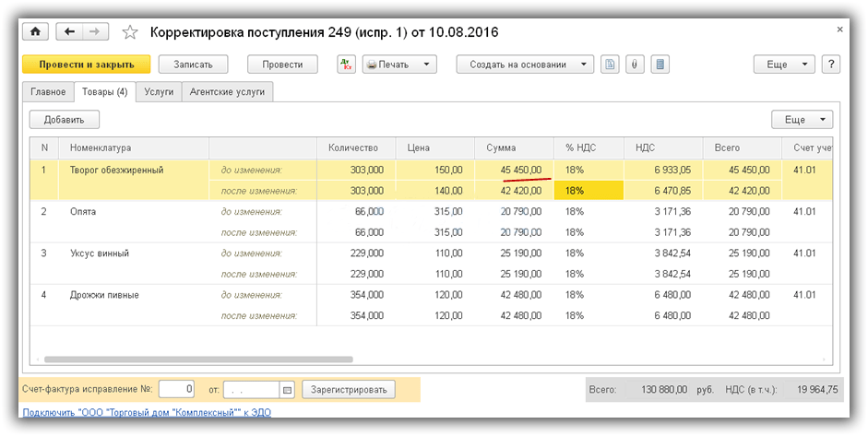Go to the home page icon

click(35, 32)
